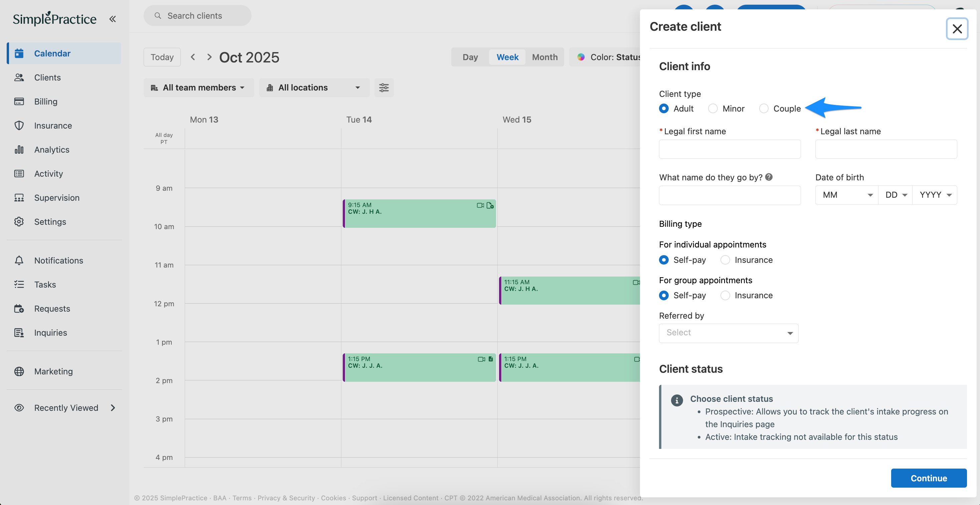
Task: Click help icon beside preferred name
Action: [769, 177]
